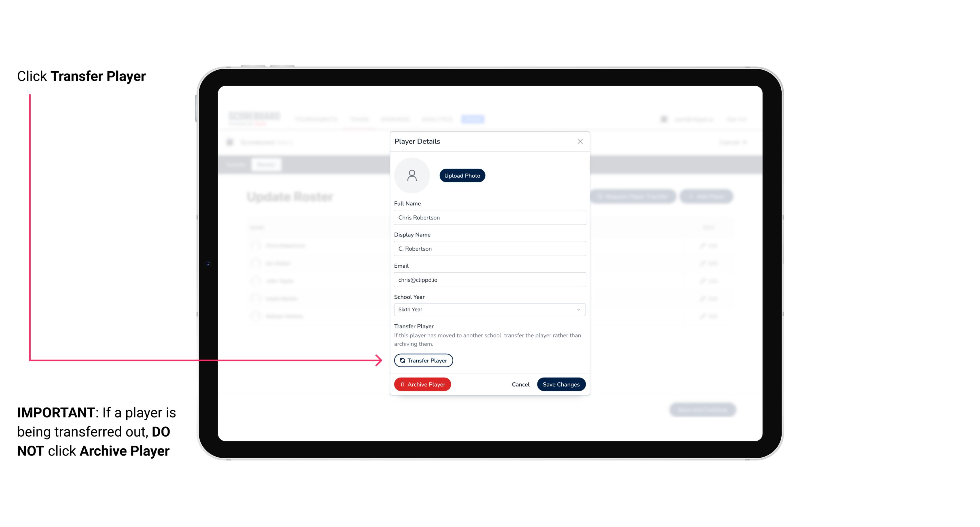Click the player avatar placeholder icon
This screenshot has width=980, height=527.
pos(412,175)
